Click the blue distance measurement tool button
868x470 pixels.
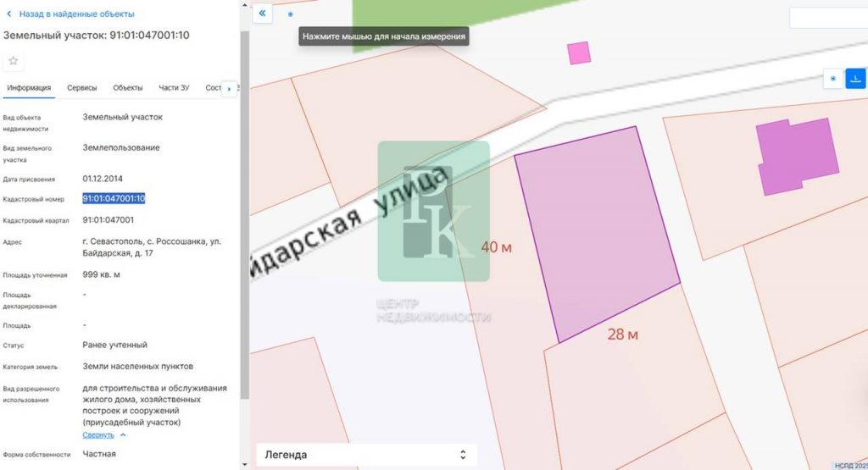point(856,78)
